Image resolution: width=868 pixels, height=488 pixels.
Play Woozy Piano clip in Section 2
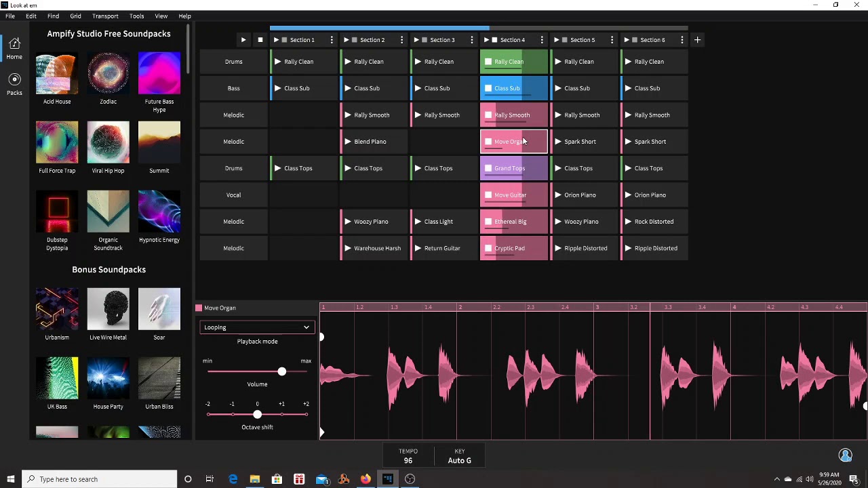[348, 222]
